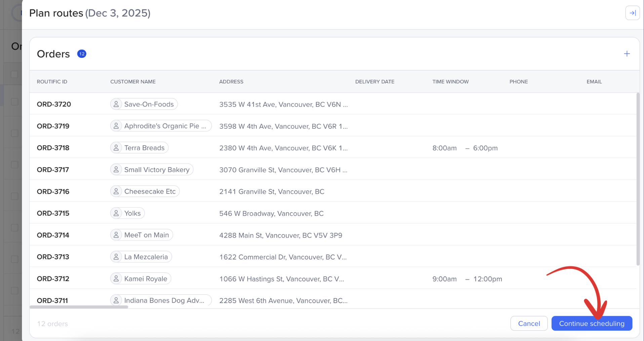Click the vertical scrollbar of orders list

[x=638, y=178]
